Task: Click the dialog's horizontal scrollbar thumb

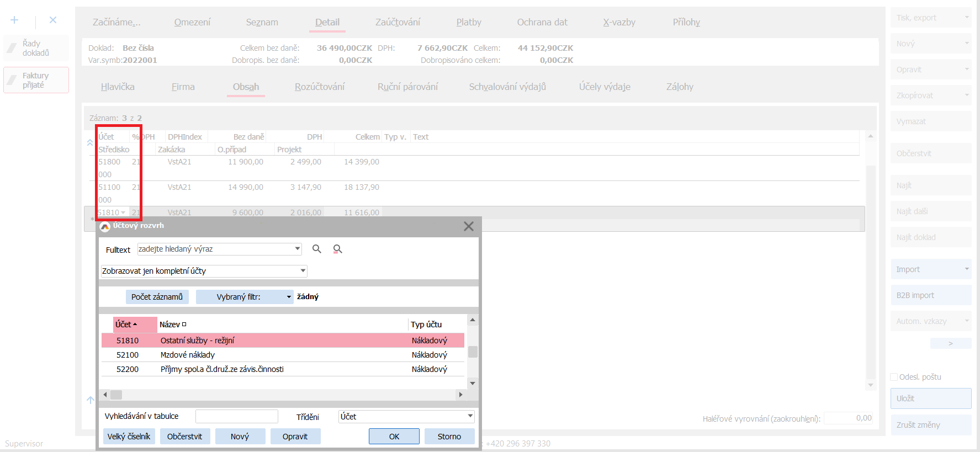Action: point(116,395)
